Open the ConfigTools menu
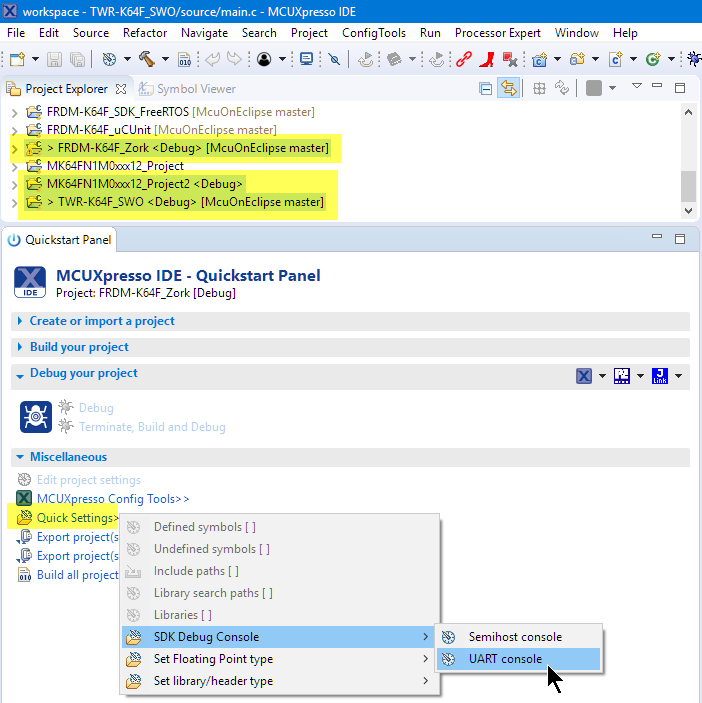The width and height of the screenshot is (702, 703). [x=375, y=33]
